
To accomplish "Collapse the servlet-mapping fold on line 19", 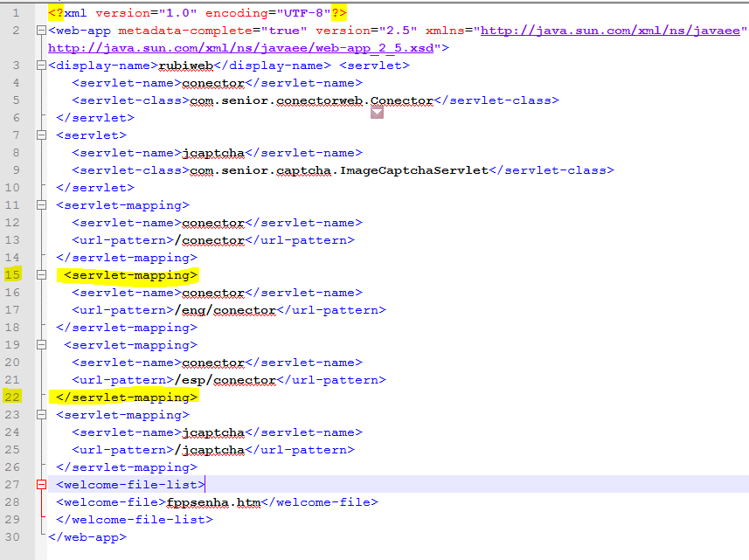I will click(x=42, y=345).
